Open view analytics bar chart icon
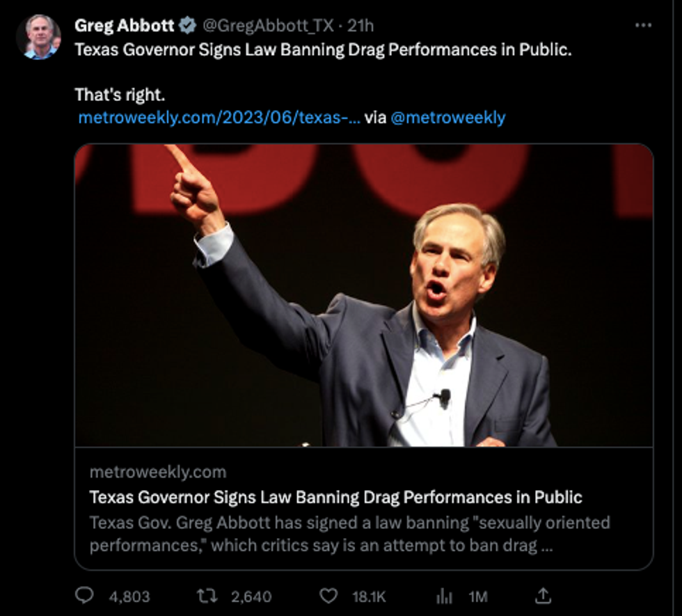Viewport: 682px width, 616px height. [x=444, y=597]
